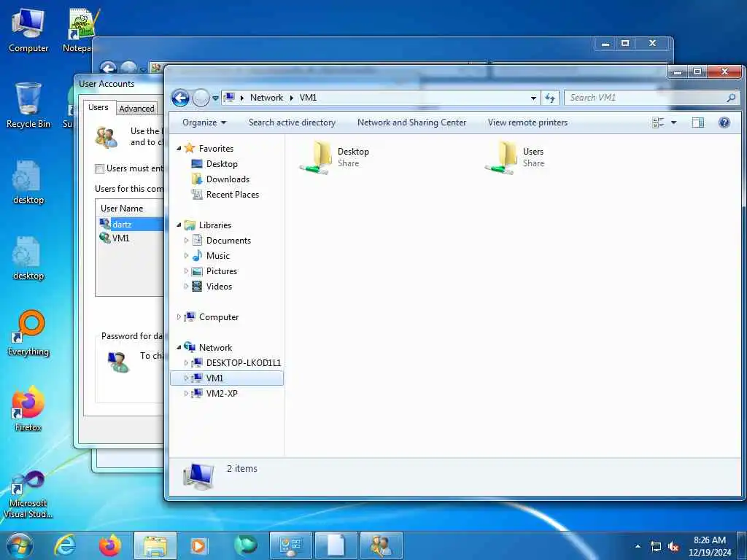Open the view options dropdown arrow
The image size is (747, 560).
[673, 122]
